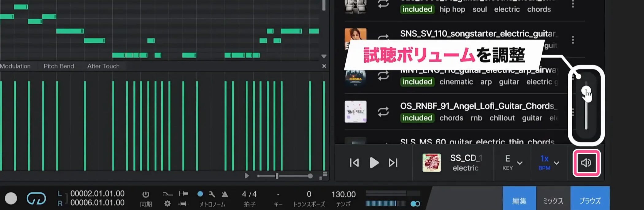The width and height of the screenshot is (644, 210).
Task: Click loop icon for OS_RNBF_91_Angel_Lofi_Guitar_Chords sample
Action: click(383, 112)
